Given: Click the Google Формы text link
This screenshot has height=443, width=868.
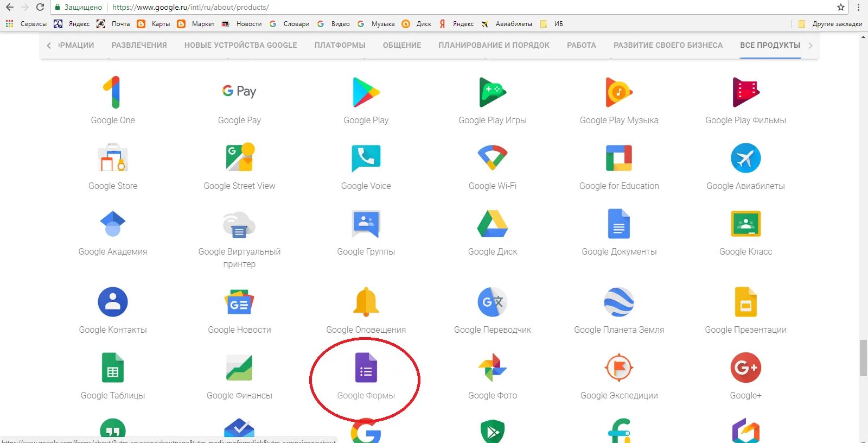Looking at the screenshot, I should tap(366, 396).
